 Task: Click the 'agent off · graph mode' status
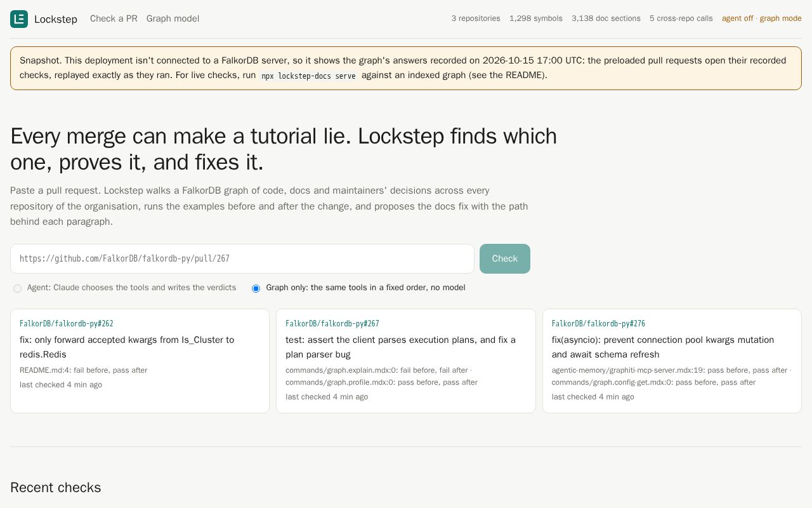pos(762,18)
